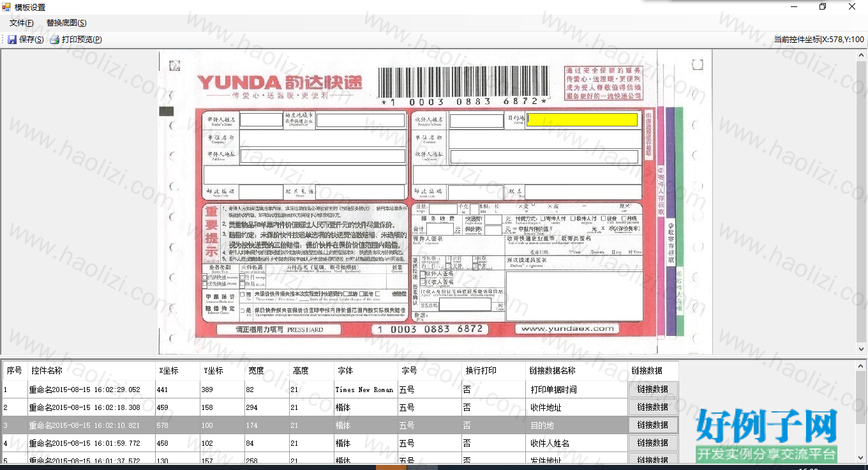Click the 模板设置 app icon in title bar
Screen dimensions: 868x470
pos(6,7)
